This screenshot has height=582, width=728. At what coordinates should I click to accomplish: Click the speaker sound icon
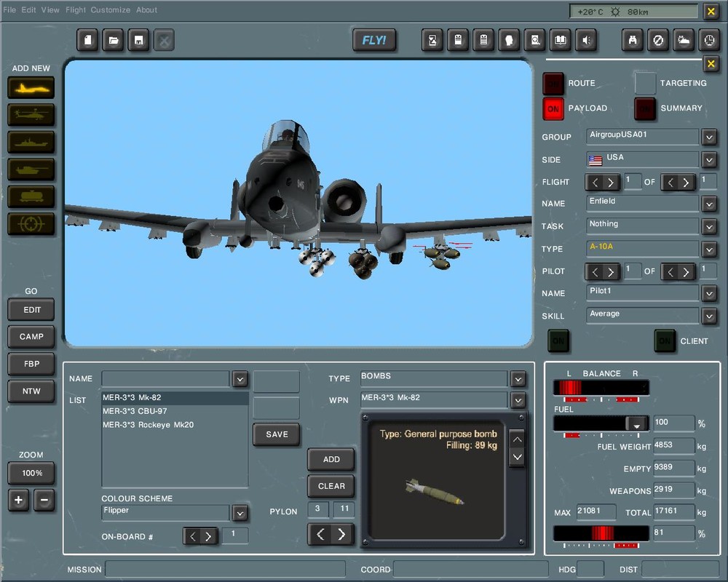[586, 41]
